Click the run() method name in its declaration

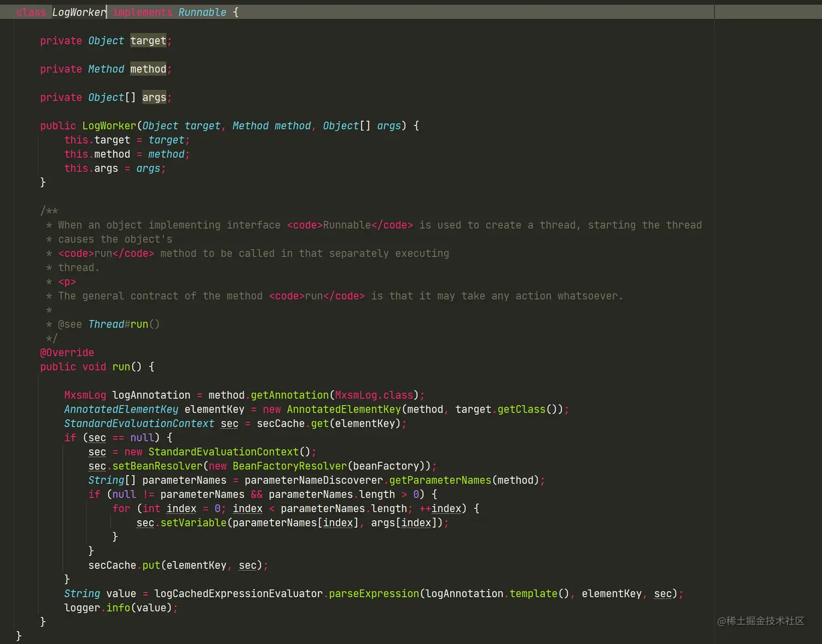[121, 367]
